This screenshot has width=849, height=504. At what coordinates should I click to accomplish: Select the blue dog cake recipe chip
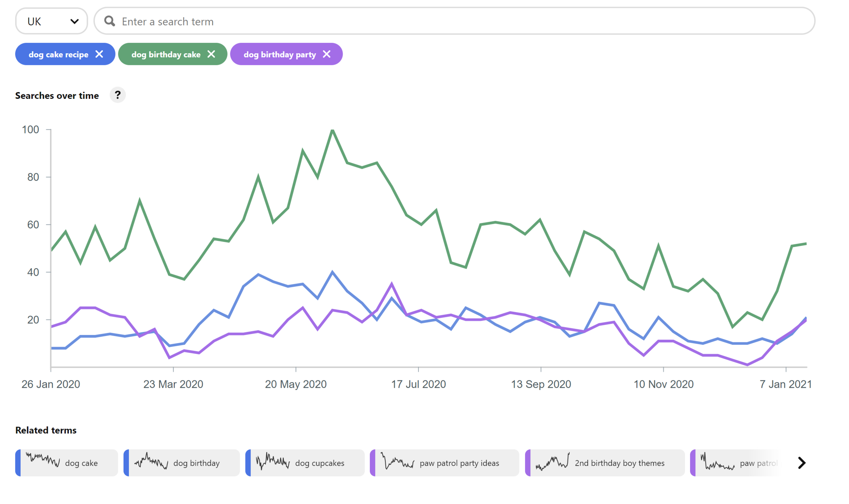pyautogui.click(x=58, y=54)
